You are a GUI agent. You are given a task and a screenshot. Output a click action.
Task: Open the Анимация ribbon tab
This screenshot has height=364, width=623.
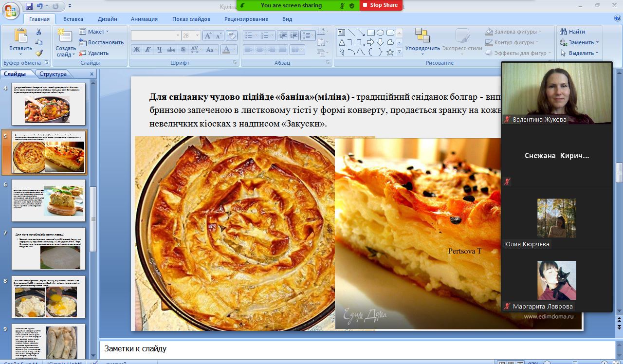coord(144,19)
